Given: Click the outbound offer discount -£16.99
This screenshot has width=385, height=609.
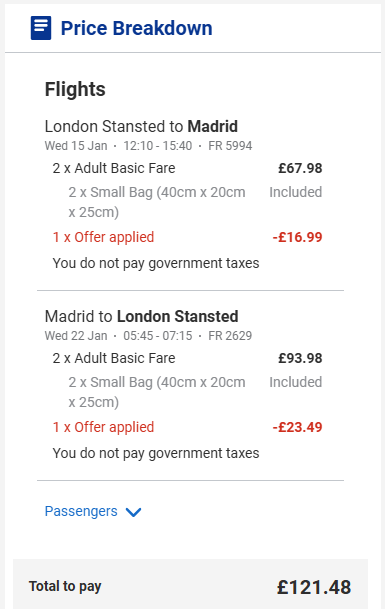Looking at the screenshot, I should (297, 237).
